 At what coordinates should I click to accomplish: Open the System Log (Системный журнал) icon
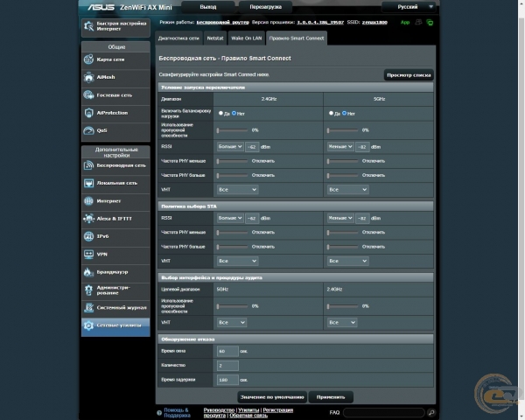[x=88, y=307]
